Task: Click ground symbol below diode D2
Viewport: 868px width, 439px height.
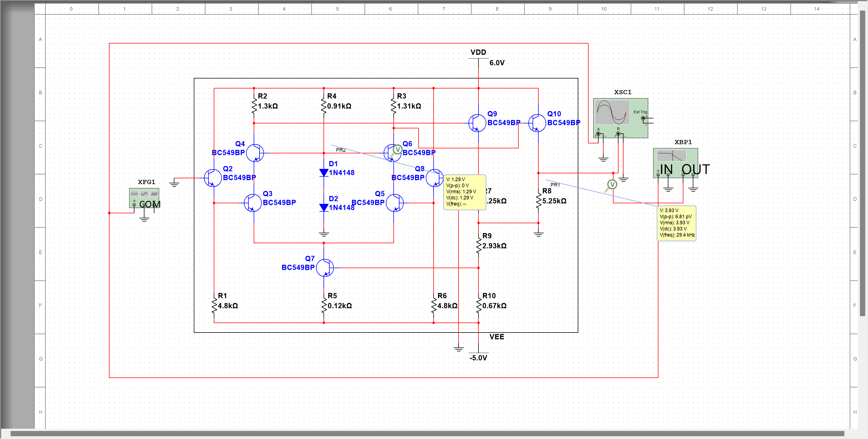Action: point(324,234)
